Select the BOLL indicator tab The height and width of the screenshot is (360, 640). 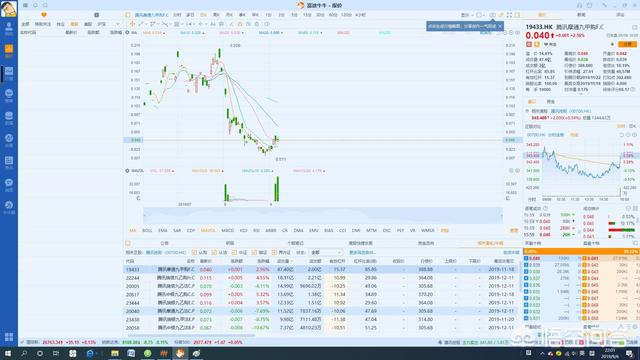[147, 231]
